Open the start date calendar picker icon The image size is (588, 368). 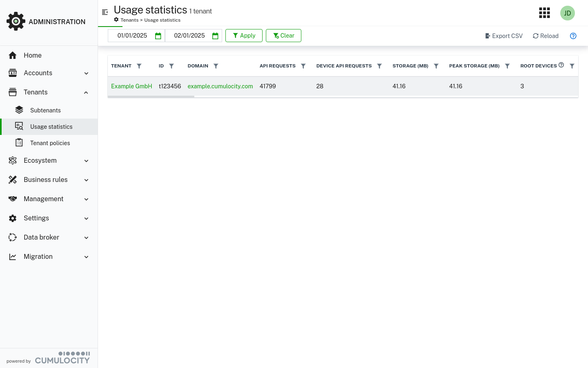[x=158, y=36]
